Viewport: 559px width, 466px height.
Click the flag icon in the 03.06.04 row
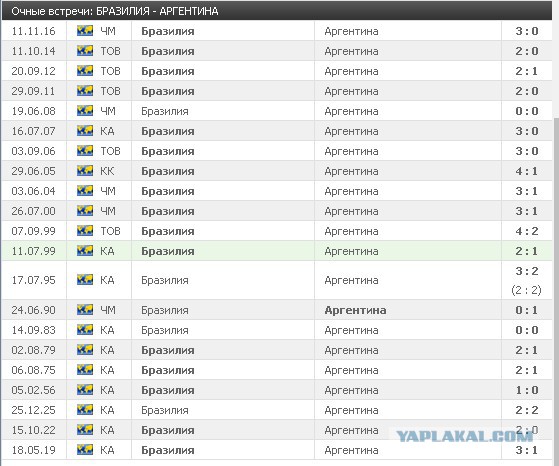(x=85, y=191)
